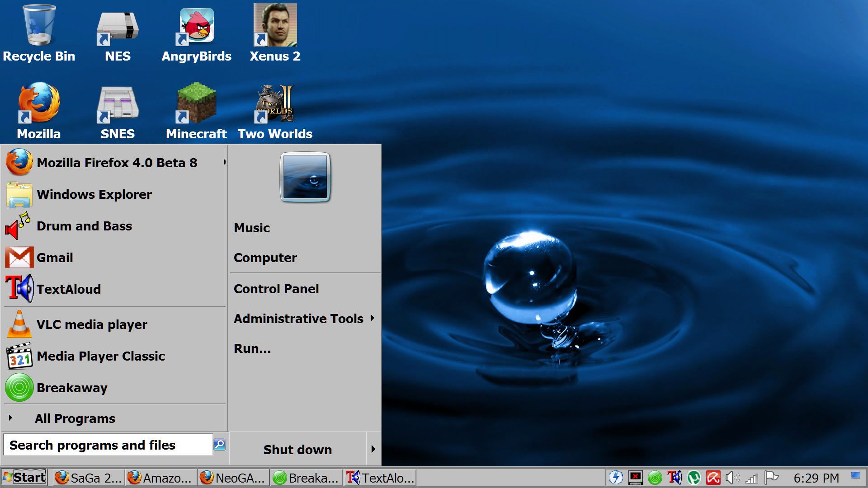Open Gmail from Start menu
This screenshot has width=868, height=488.
(115, 258)
